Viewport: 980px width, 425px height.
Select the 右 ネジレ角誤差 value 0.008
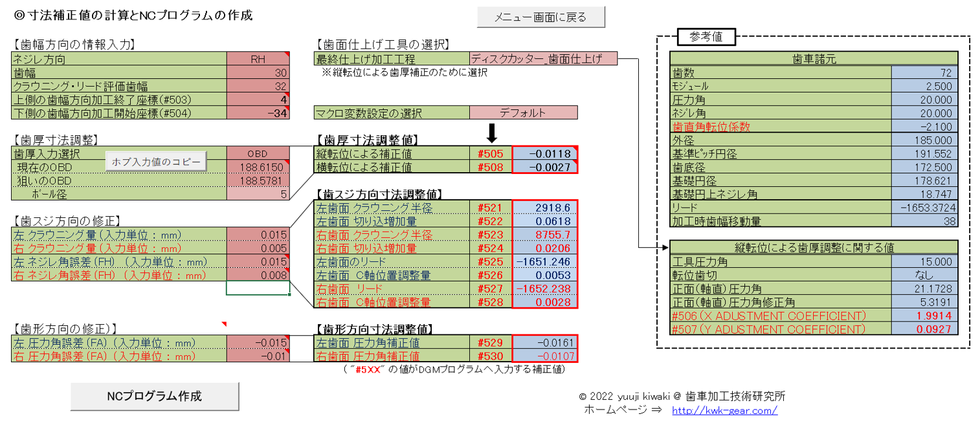tap(258, 275)
